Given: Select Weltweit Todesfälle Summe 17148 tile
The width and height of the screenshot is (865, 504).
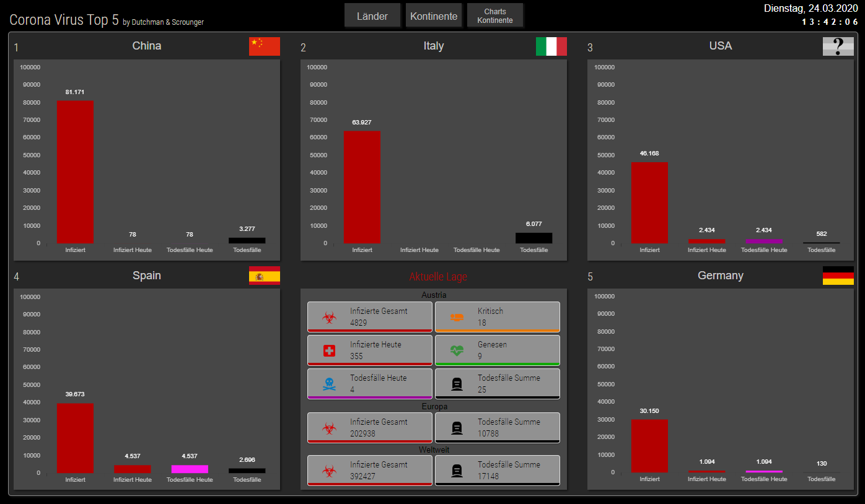Looking at the screenshot, I should pyautogui.click(x=498, y=471).
